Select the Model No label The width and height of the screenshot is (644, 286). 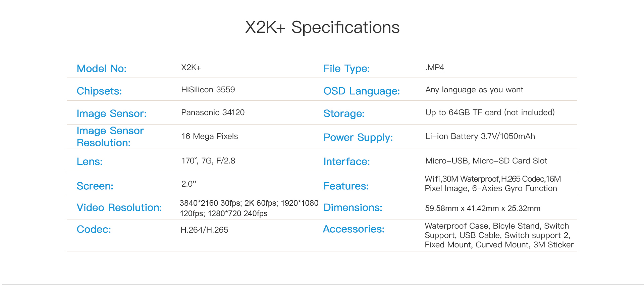(102, 68)
